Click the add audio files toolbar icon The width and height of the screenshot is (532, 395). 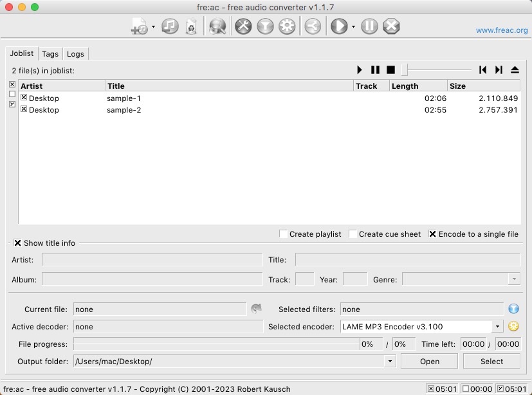(139, 26)
